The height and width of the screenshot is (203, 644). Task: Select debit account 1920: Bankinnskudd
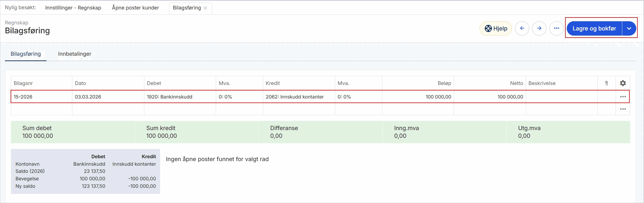click(180, 97)
